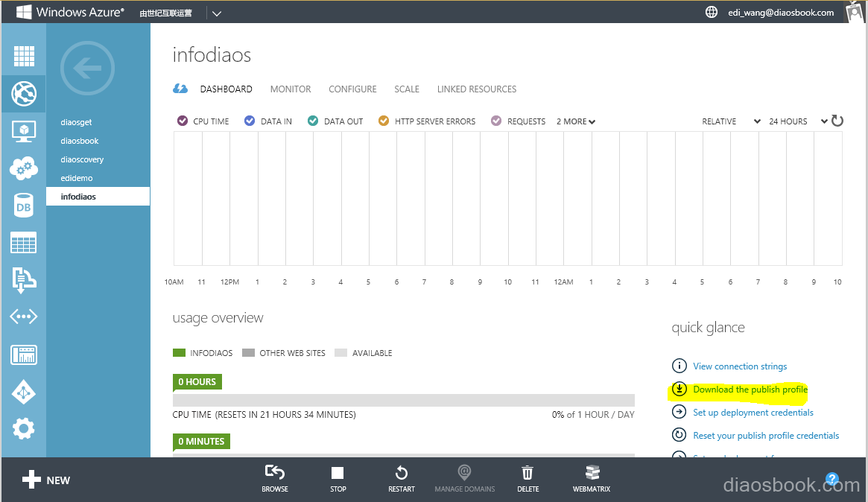Select diaosbook in the web sites list
Screen dimensions: 868x502
click(80, 141)
